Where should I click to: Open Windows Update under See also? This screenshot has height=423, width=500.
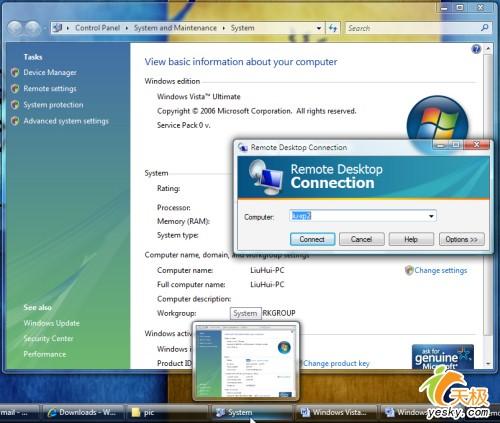[x=51, y=323]
